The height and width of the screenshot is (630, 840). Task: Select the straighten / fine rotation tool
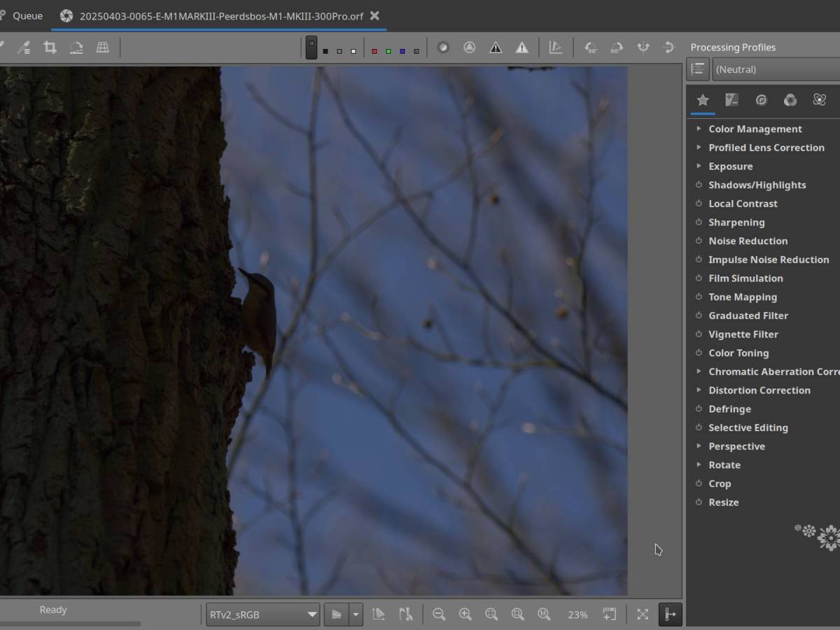point(76,48)
